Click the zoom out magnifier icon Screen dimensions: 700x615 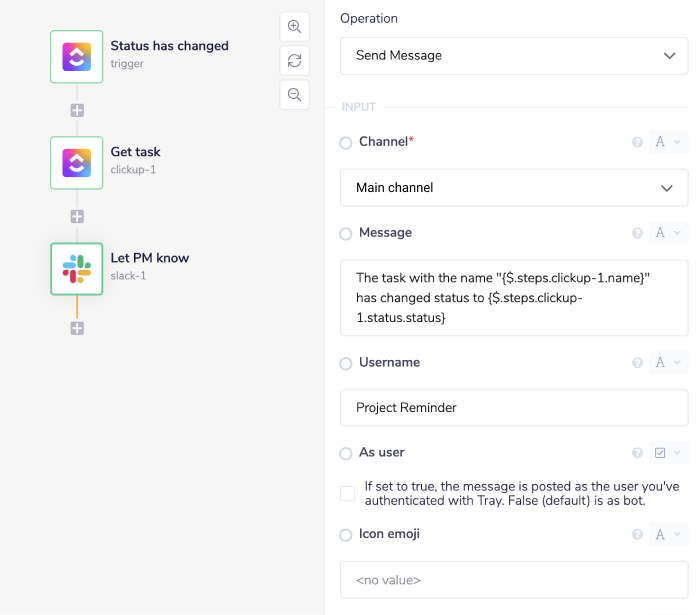pos(294,95)
